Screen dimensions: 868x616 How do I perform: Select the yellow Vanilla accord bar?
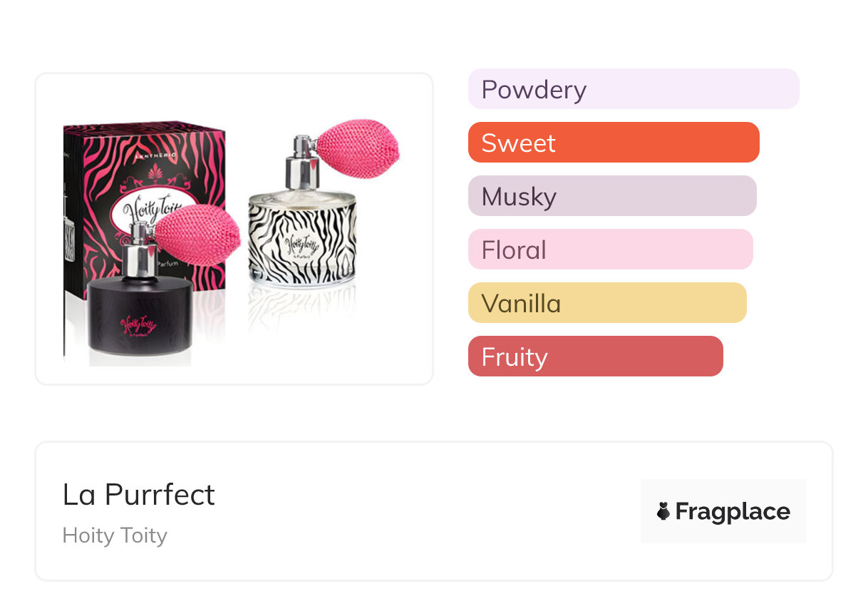tap(606, 303)
